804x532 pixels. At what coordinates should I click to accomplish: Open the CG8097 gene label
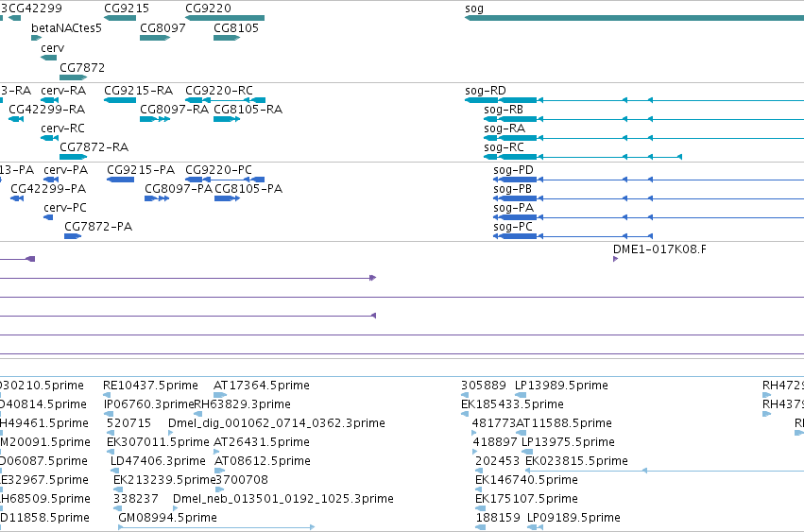[x=163, y=28]
